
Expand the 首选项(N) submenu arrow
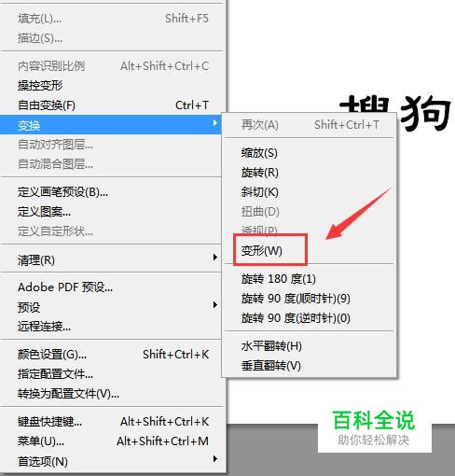(215, 459)
